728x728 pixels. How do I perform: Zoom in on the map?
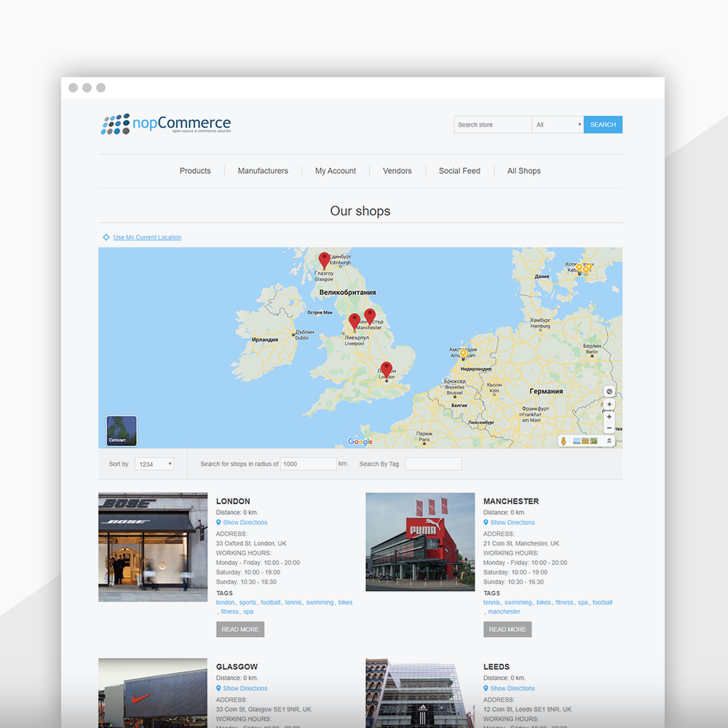[x=609, y=417]
